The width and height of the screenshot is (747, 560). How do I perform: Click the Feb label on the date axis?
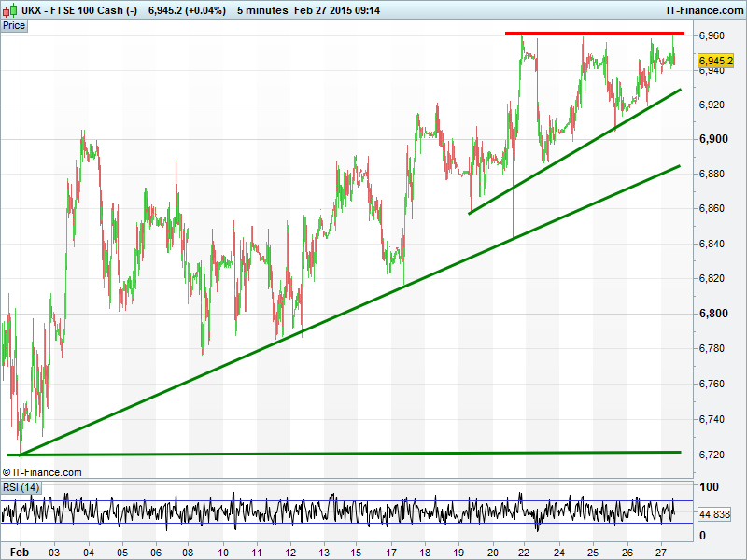point(18,552)
